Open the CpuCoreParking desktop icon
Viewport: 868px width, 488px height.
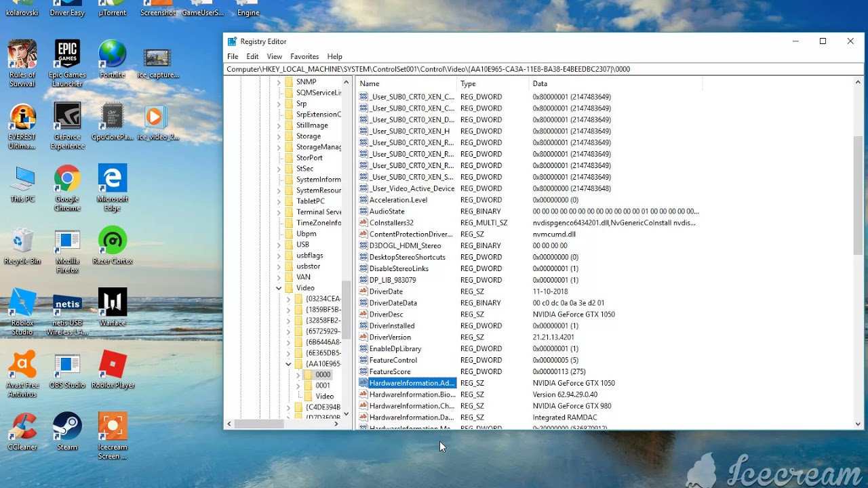(x=112, y=122)
